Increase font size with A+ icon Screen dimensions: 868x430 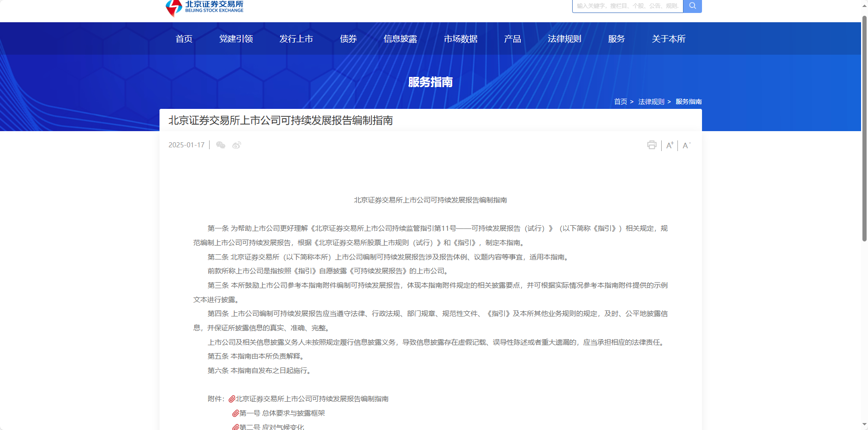coord(670,145)
